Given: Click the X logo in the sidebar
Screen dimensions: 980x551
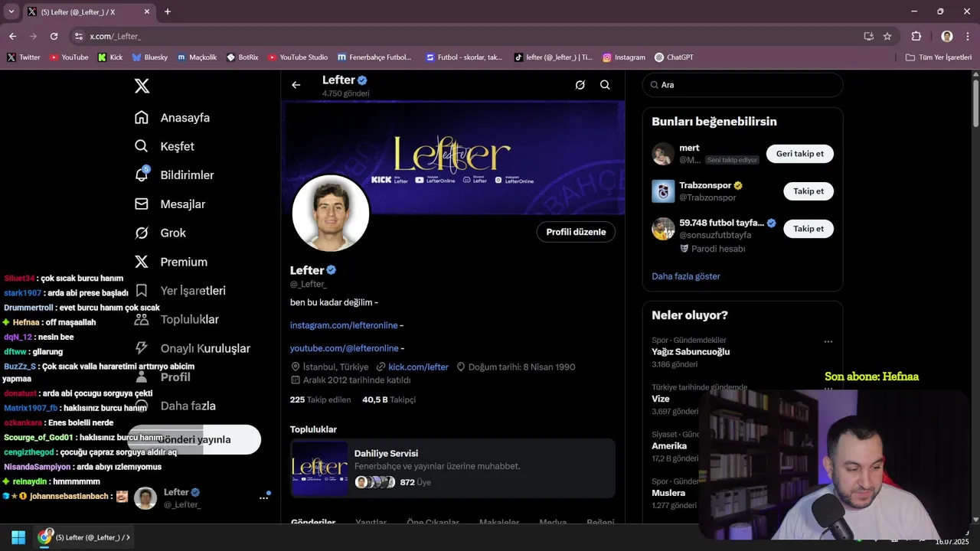Looking at the screenshot, I should point(142,86).
